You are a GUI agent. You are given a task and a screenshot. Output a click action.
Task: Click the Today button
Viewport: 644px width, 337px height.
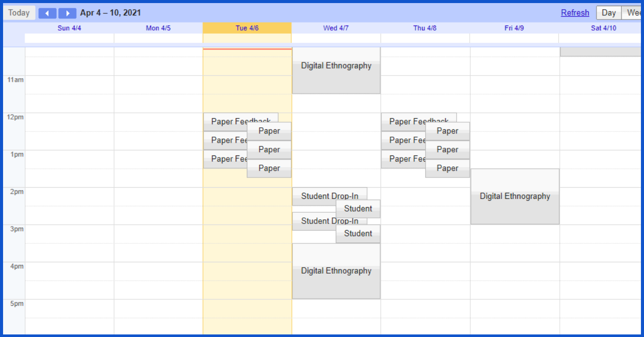tap(19, 13)
